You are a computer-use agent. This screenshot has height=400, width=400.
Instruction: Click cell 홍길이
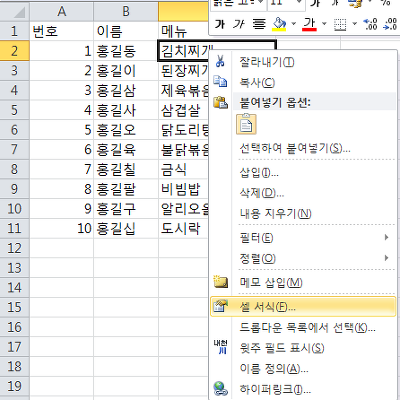(x=126, y=71)
